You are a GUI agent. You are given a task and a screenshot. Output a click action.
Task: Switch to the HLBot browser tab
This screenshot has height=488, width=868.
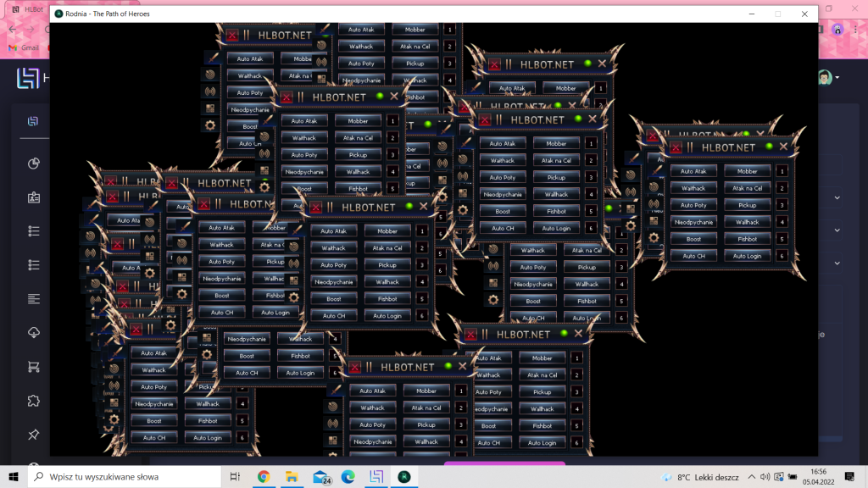pyautogui.click(x=28, y=9)
